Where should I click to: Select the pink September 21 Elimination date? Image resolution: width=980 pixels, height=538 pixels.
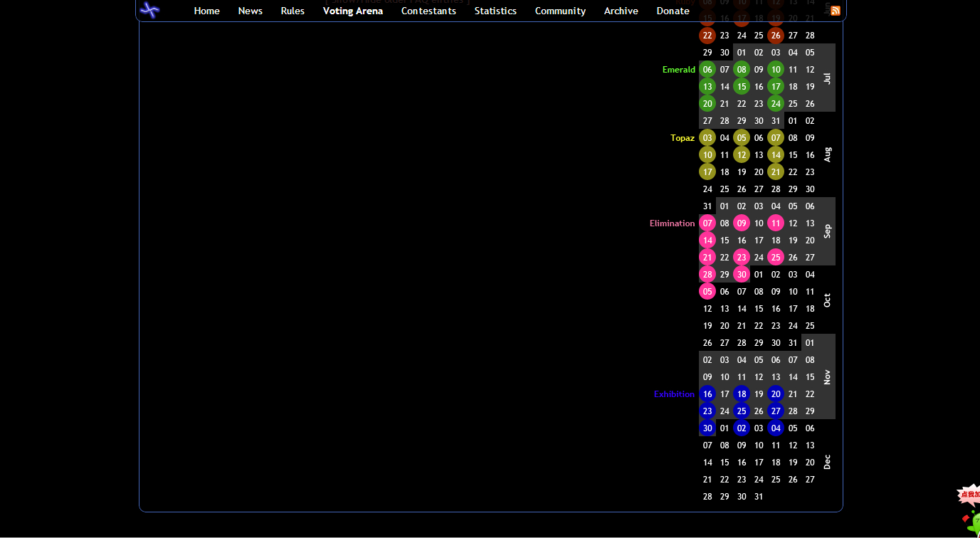pyautogui.click(x=707, y=258)
